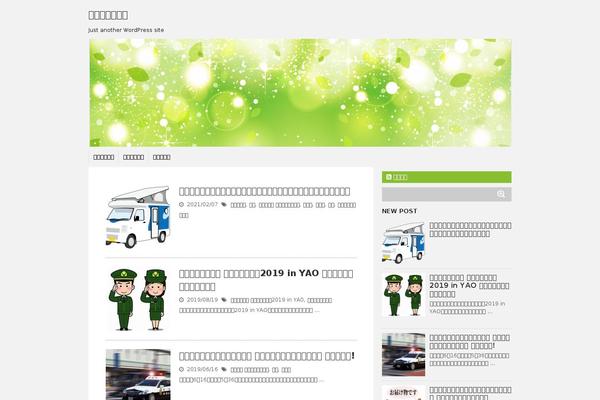The height and width of the screenshot is (400, 600).
Task: Open the sidebar post title containing '2019 in YAO'
Action: pos(469,286)
